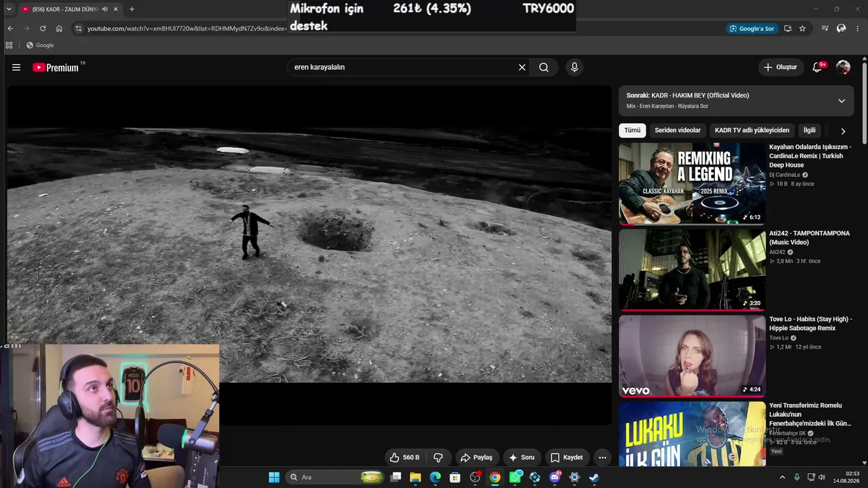
Task: Open the browser home page
Action: point(59,28)
